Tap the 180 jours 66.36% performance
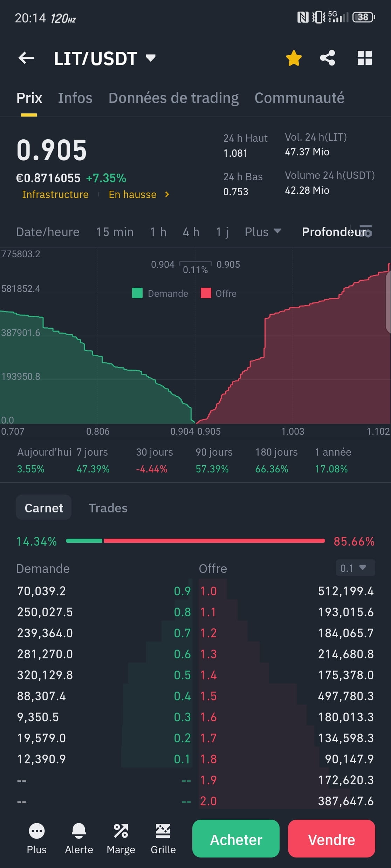 276,461
